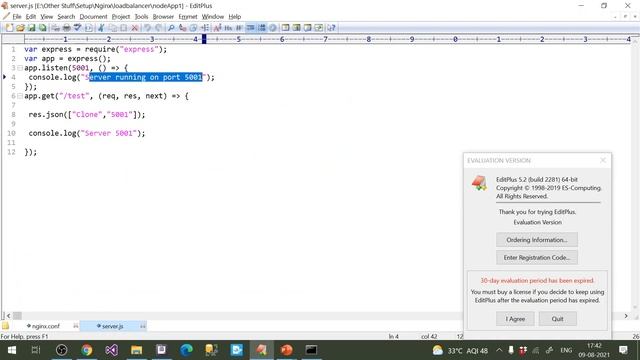Viewport: 640px width, 360px height.
Task: Click the Find magnifier icon
Action: (x=171, y=28)
